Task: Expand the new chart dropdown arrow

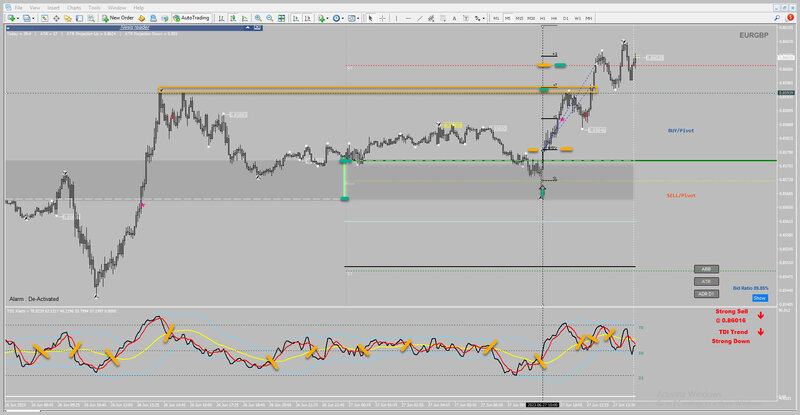Action: tap(17, 18)
